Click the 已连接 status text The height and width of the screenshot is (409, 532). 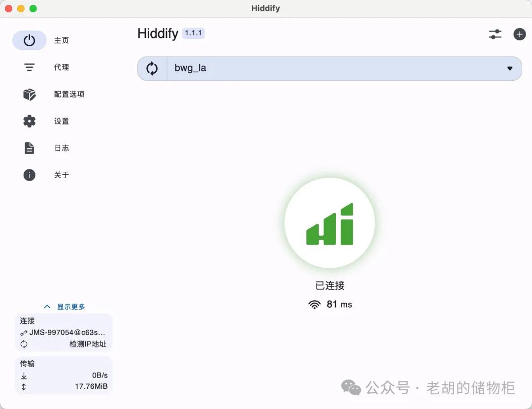330,285
